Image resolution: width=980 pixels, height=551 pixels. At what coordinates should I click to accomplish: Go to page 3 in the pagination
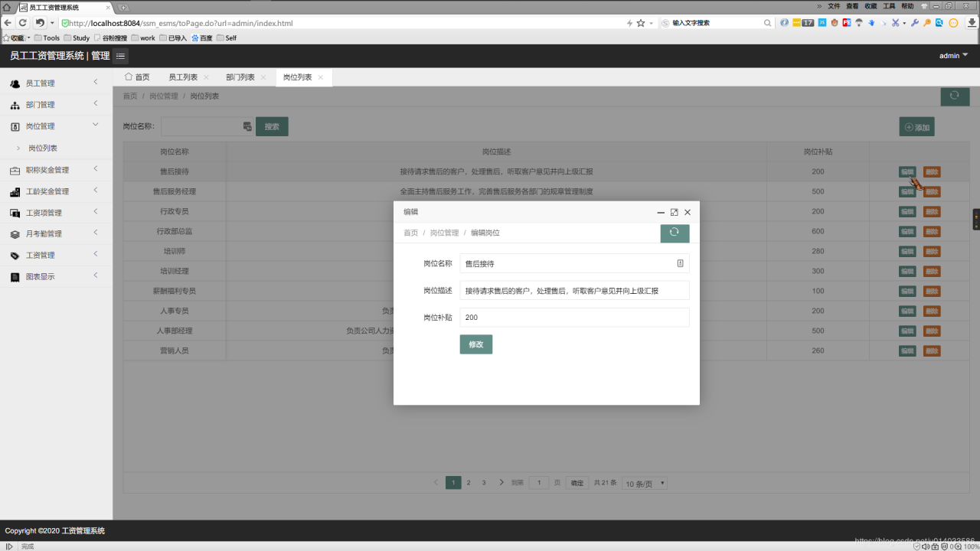484,483
